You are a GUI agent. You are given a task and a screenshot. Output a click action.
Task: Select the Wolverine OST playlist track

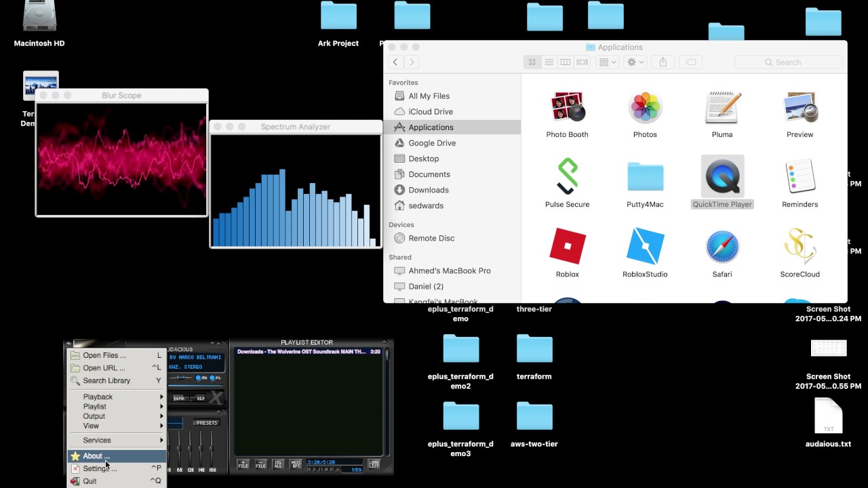[309, 352]
